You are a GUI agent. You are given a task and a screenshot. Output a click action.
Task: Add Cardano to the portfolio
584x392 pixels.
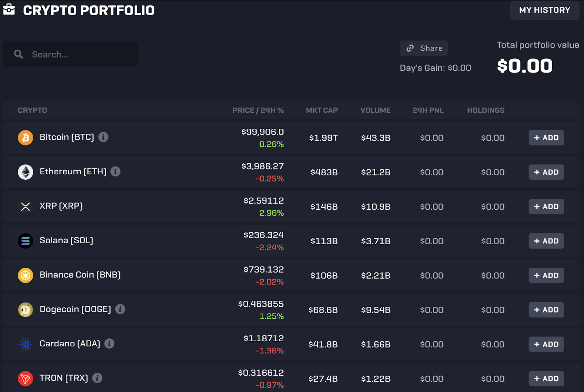tap(546, 344)
